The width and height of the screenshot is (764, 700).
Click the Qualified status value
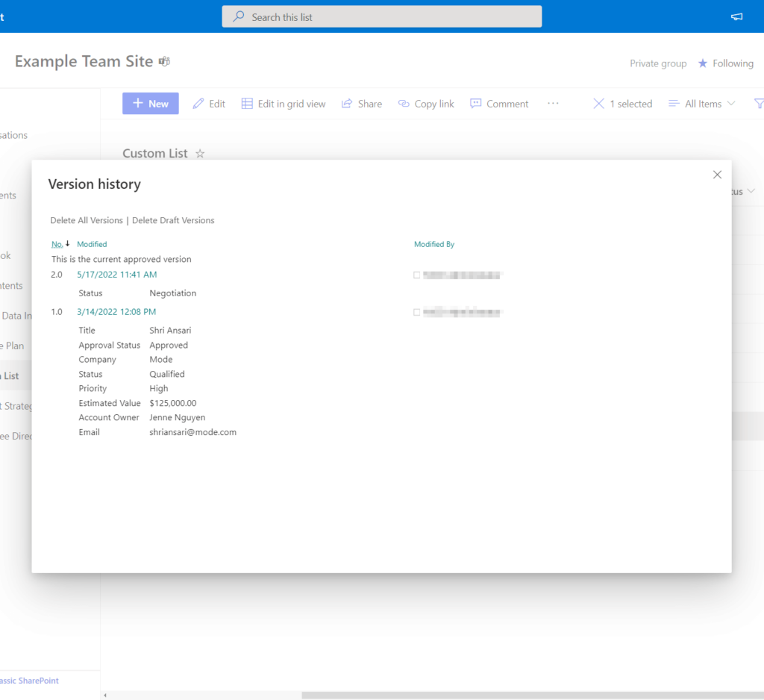(167, 374)
